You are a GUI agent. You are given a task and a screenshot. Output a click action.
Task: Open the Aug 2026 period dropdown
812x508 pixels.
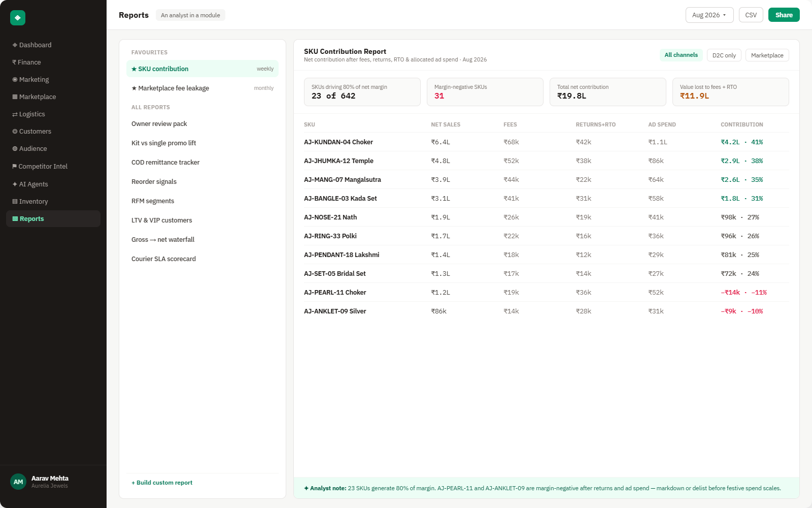coord(709,15)
